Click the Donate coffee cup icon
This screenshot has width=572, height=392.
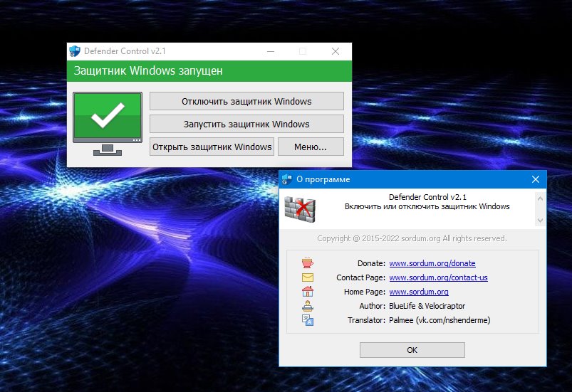click(x=307, y=263)
